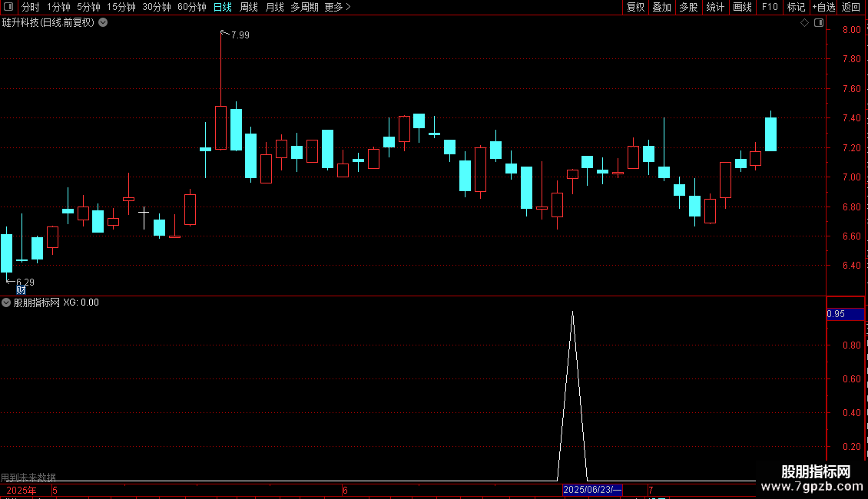
Task: Switch to 月线 monthly chart
Action: pos(274,7)
